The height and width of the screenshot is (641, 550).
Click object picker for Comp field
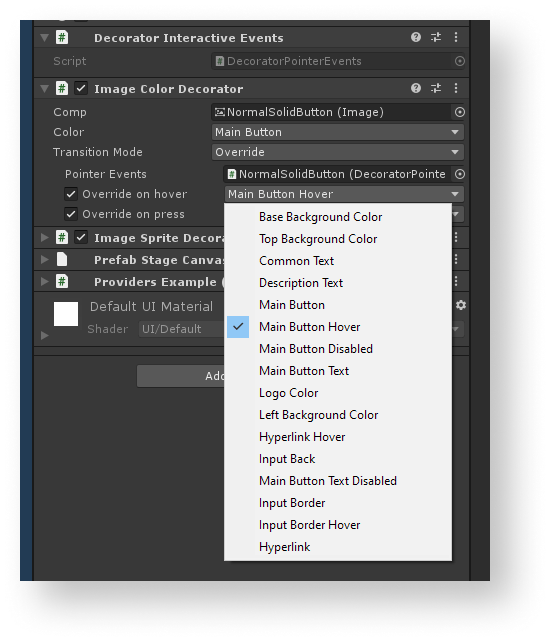pyautogui.click(x=460, y=112)
